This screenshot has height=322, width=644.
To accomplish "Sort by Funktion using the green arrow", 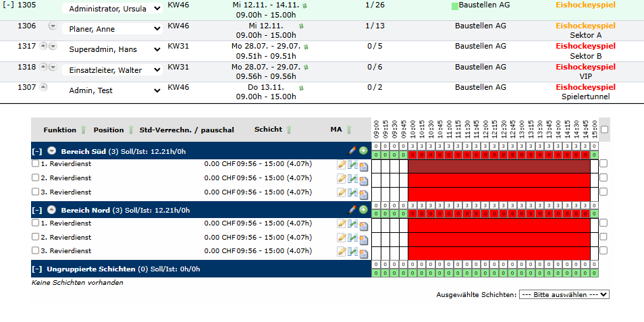I will pos(83,130).
